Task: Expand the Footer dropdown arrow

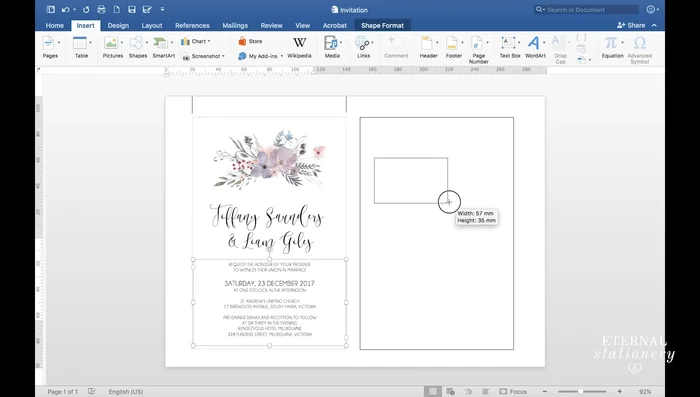Action: (x=462, y=42)
